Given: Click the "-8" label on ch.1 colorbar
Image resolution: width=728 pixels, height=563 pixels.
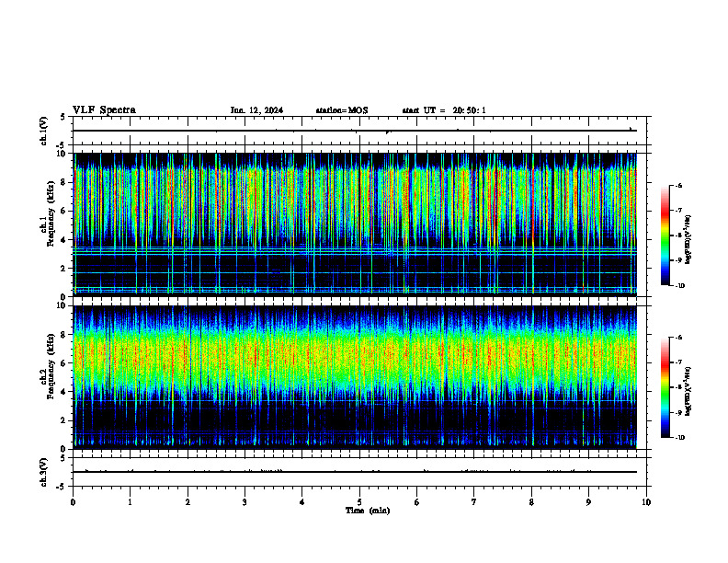Looking at the screenshot, I should [x=678, y=236].
